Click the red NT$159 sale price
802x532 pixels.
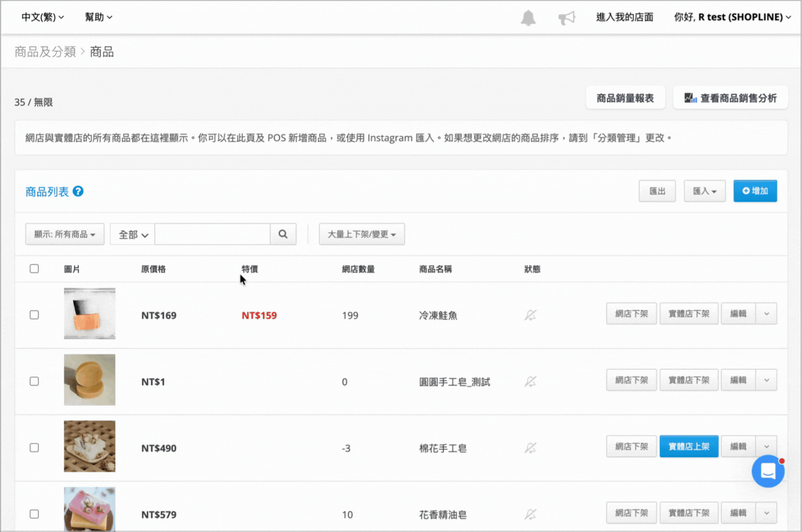click(x=259, y=315)
